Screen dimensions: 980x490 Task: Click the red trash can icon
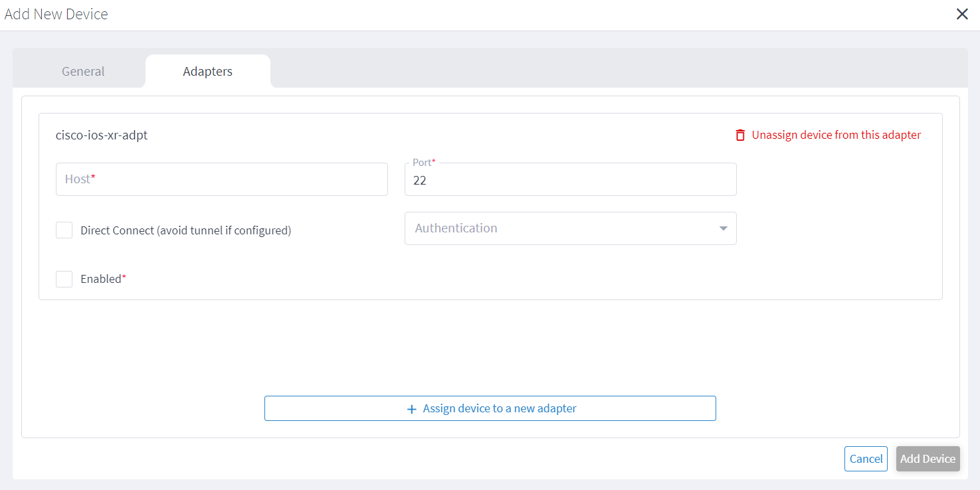point(740,135)
